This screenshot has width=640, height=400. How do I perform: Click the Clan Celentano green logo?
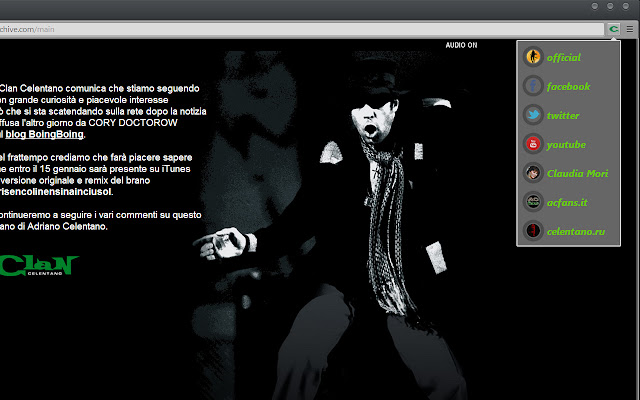pyautogui.click(x=39, y=266)
